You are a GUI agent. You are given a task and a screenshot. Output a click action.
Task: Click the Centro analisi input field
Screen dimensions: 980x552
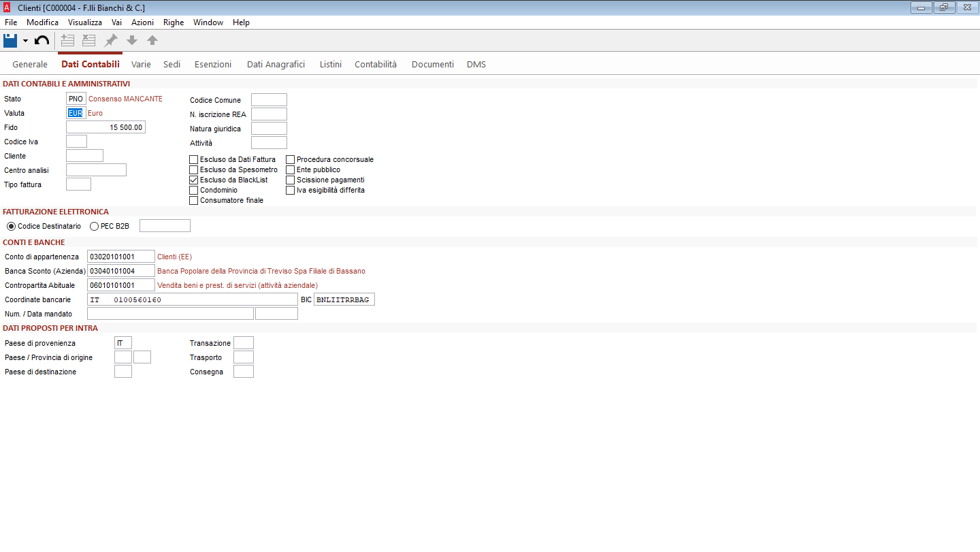point(96,170)
